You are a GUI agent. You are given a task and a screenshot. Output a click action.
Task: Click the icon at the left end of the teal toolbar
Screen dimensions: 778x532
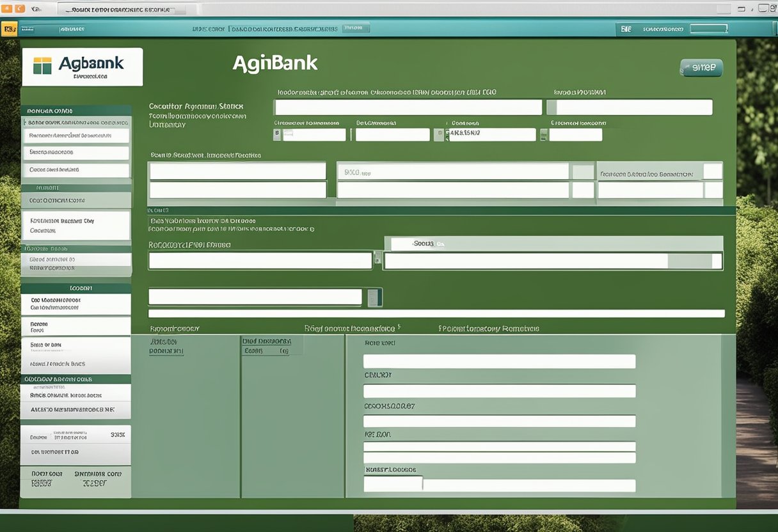pos(10,28)
